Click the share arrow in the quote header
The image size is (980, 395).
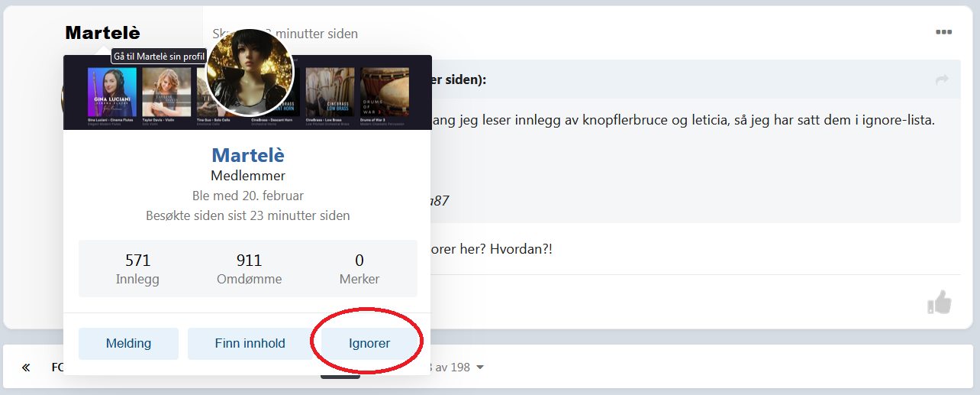tap(942, 79)
